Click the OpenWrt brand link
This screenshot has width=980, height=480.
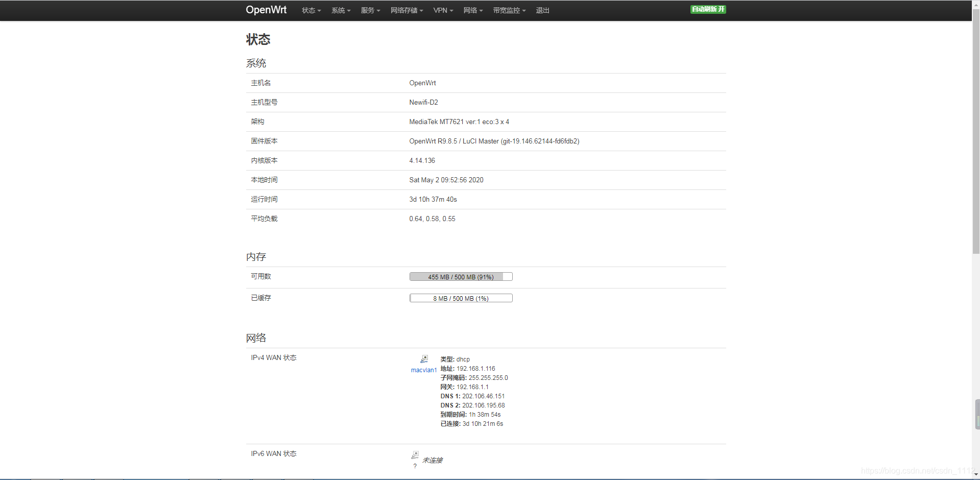(266, 10)
